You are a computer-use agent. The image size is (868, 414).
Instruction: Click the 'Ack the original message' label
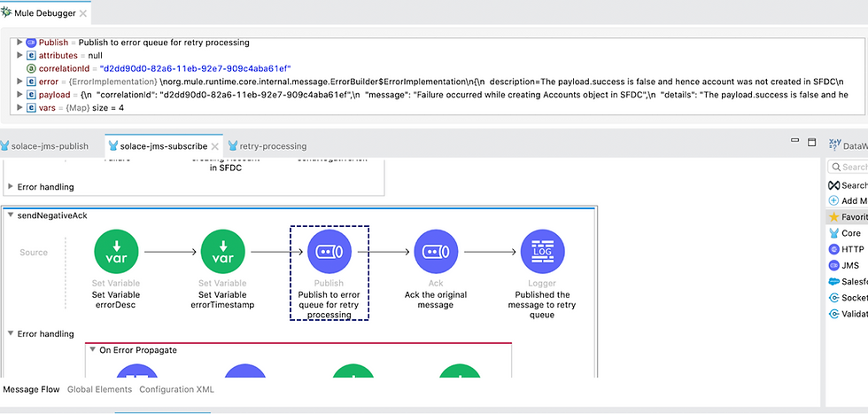pyautogui.click(x=436, y=300)
